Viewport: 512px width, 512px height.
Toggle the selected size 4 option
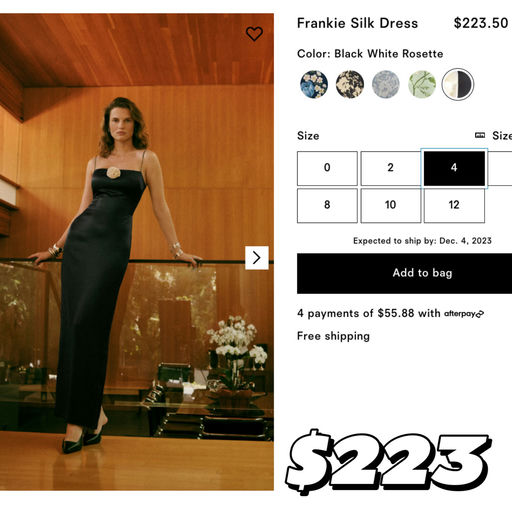point(454,168)
